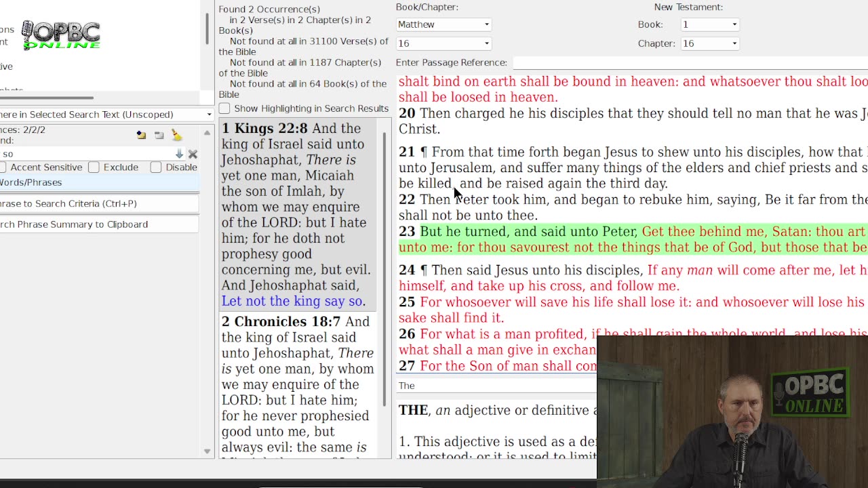Viewport: 868px width, 488px height.
Task: Click Copy Search Phrase Summary to Clipboard
Action: tap(99, 224)
